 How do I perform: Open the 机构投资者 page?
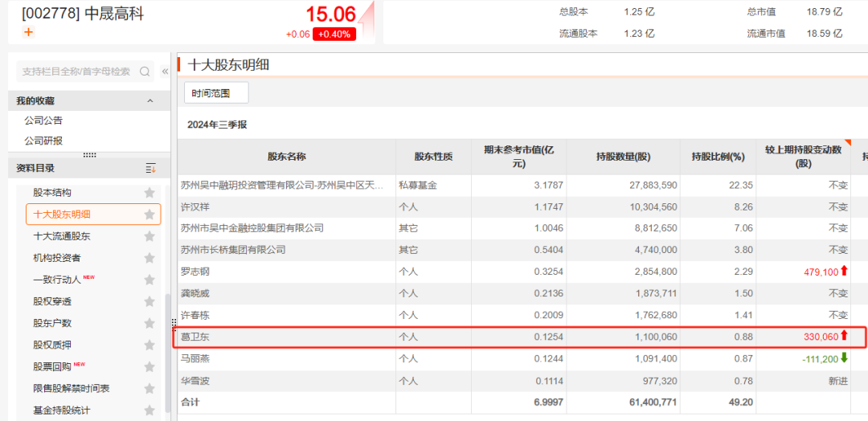tap(57, 258)
